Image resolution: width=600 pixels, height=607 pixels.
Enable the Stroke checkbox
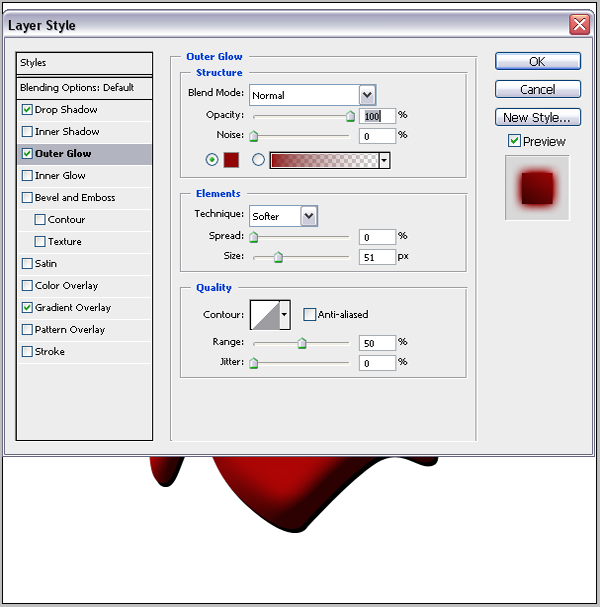(x=27, y=352)
